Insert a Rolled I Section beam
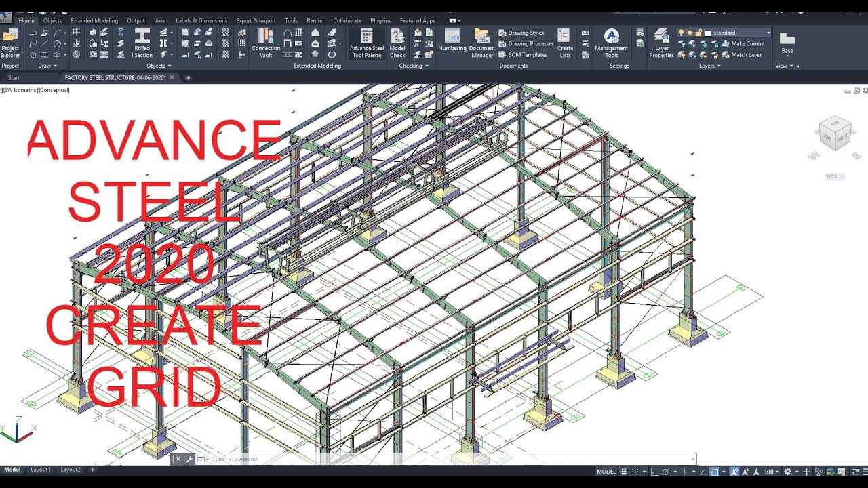Image resolution: width=868 pixels, height=488 pixels. [x=142, y=43]
